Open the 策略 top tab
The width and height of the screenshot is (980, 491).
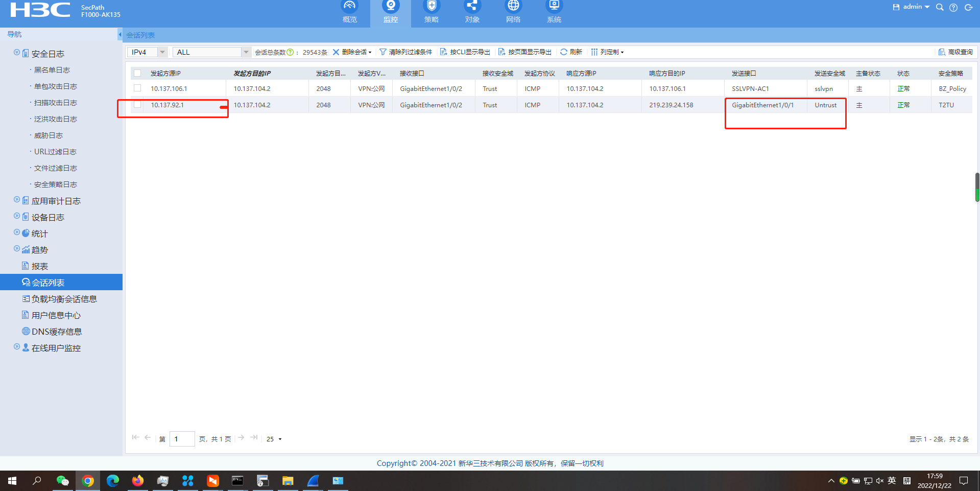tap(432, 12)
